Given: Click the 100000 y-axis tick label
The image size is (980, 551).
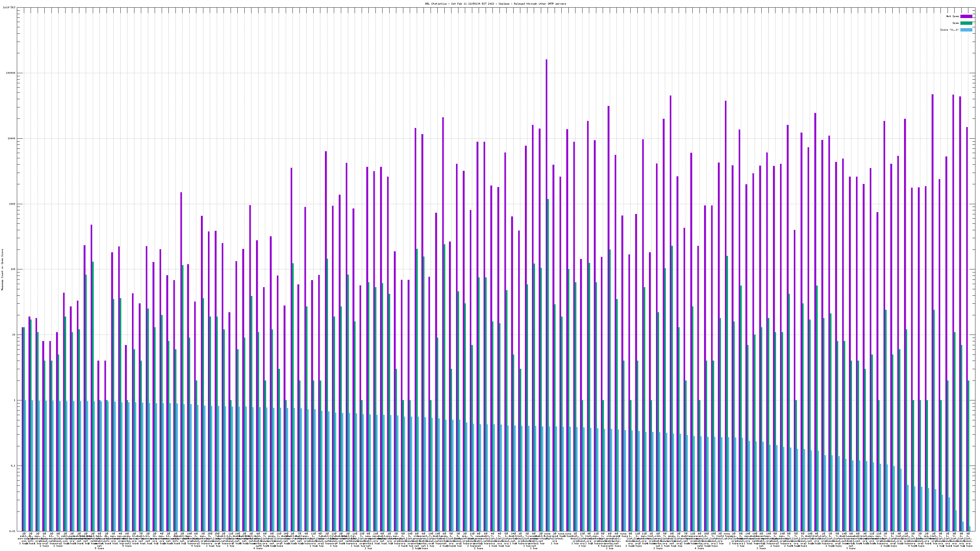Looking at the screenshot, I should [x=11, y=73].
